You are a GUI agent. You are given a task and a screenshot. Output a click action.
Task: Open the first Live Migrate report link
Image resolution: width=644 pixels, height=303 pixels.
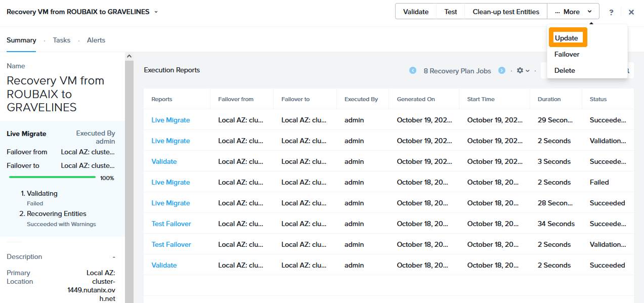point(170,120)
